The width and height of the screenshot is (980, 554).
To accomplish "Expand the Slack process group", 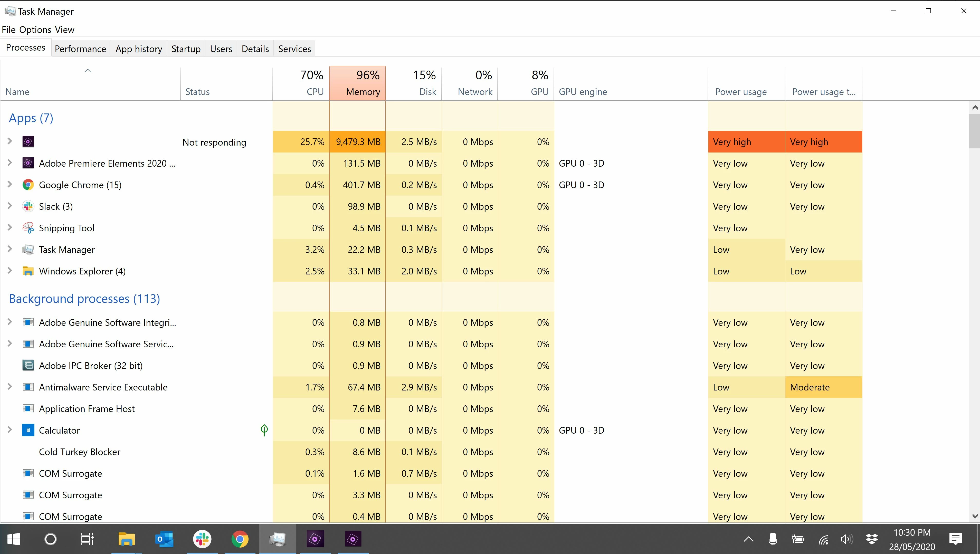I will click(x=10, y=206).
